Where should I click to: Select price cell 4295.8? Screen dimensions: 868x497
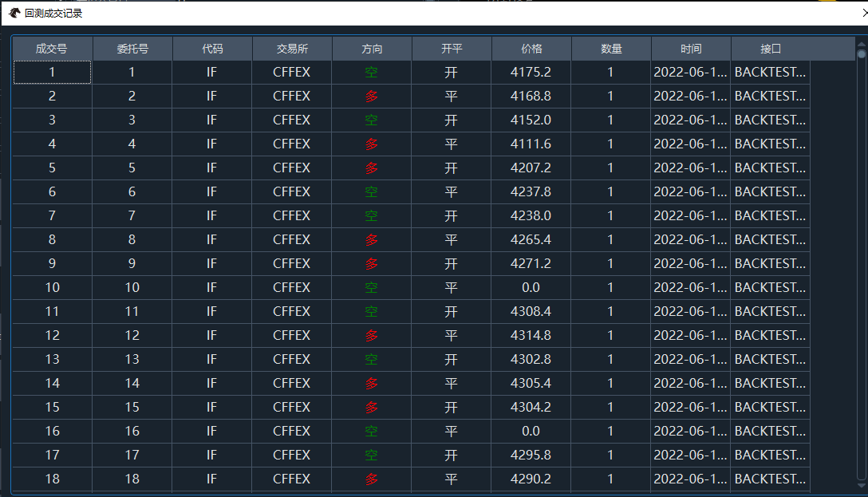pyautogui.click(x=531, y=455)
